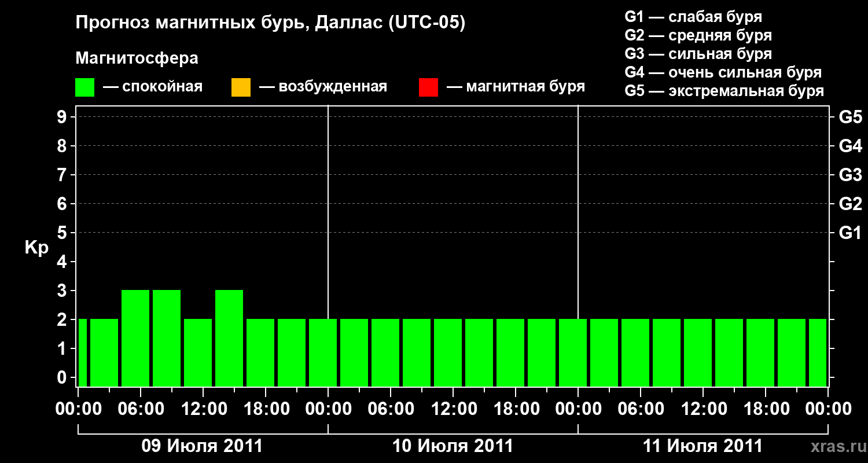Screen dimensions: 868x463
Task: Click the '11 Июля 2011' date label
Action: (x=703, y=446)
